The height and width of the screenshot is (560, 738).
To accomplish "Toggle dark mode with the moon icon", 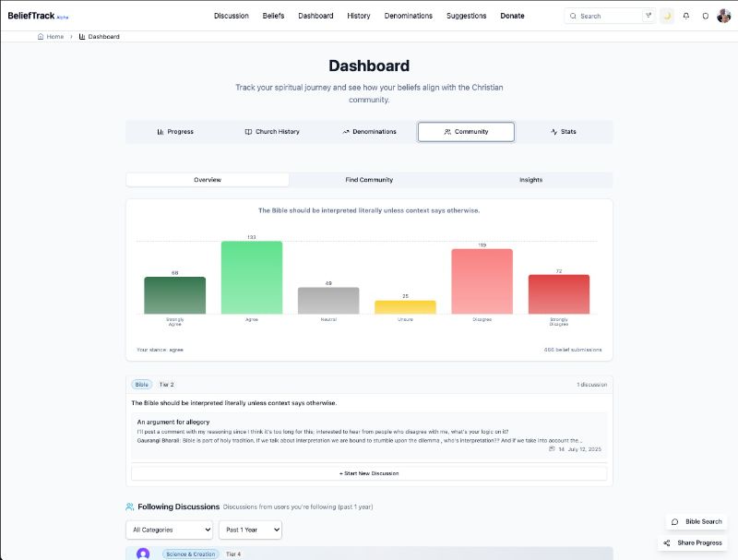I will (667, 16).
